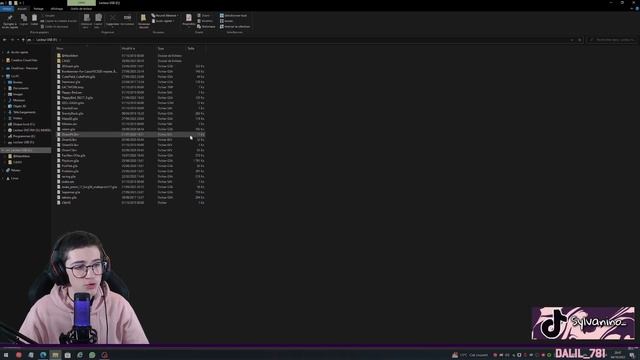Open Objets 3D in the sidebar
This screenshot has height=360, width=640.
(x=19, y=106)
